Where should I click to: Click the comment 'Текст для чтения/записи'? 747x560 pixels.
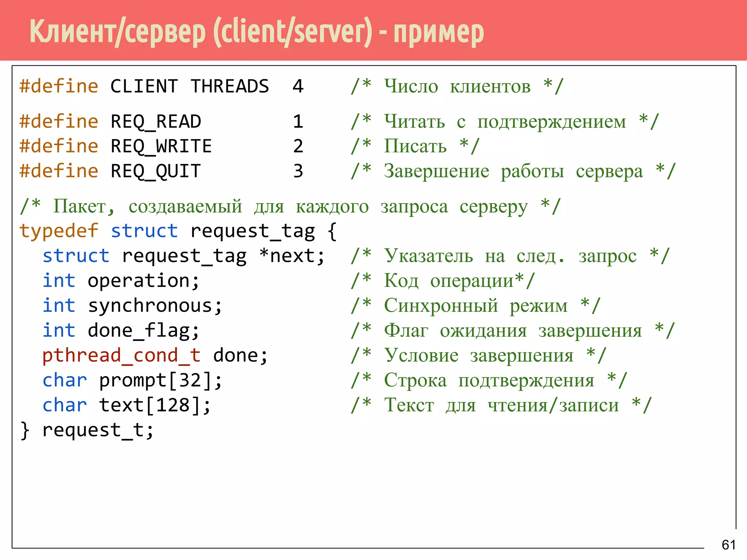pyautogui.click(x=501, y=405)
